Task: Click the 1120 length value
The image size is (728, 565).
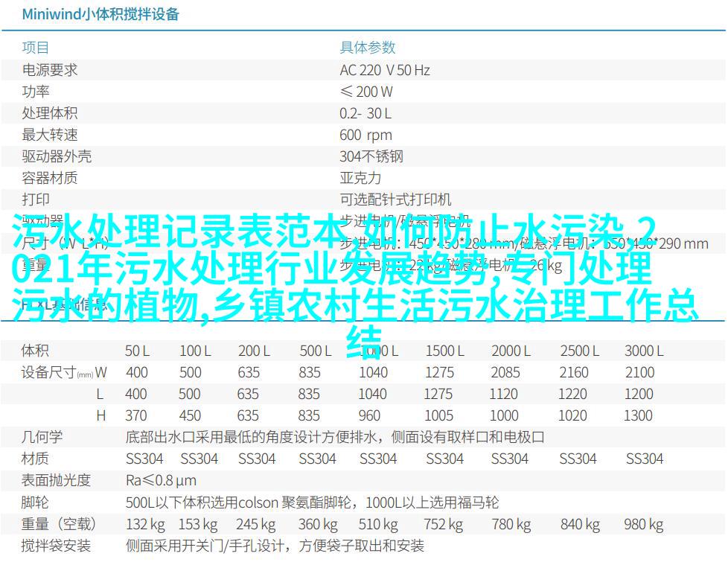Action: (503, 394)
